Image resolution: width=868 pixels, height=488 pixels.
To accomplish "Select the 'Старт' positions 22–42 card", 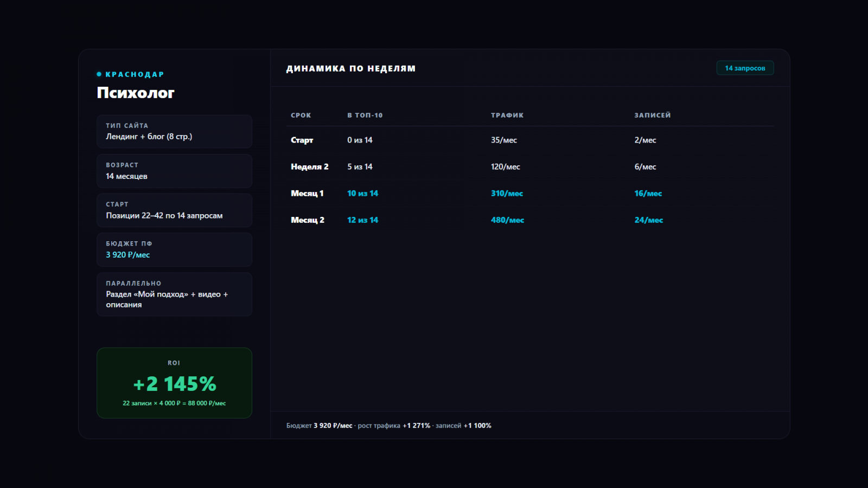I will pos(174,210).
